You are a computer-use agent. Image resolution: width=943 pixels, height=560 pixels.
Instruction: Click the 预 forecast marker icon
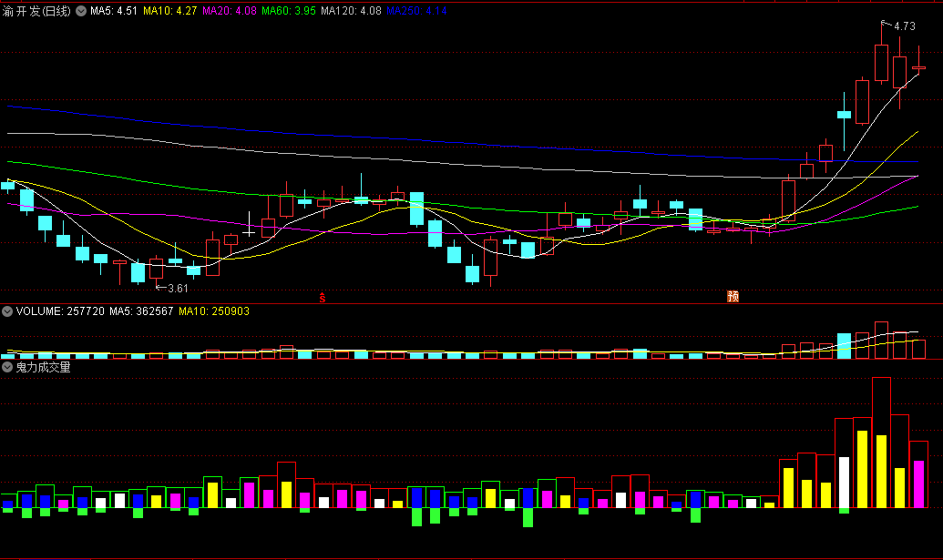(x=733, y=296)
